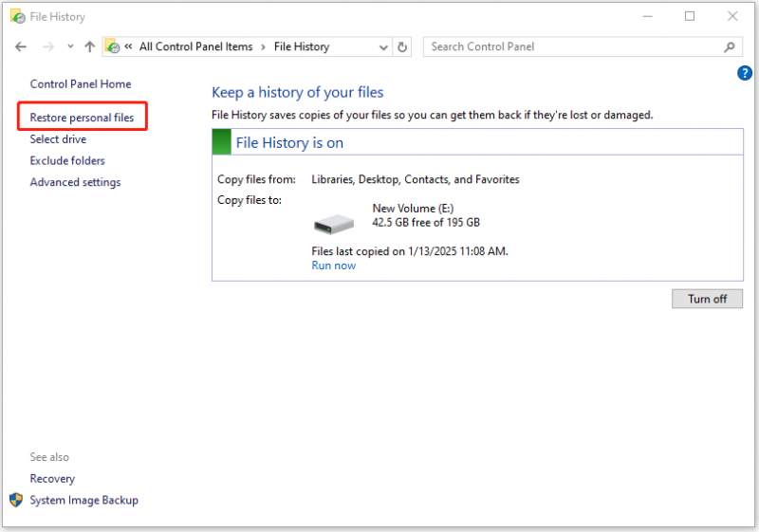Click the forward navigation arrow
Screen dimensions: 759x532
click(x=48, y=46)
